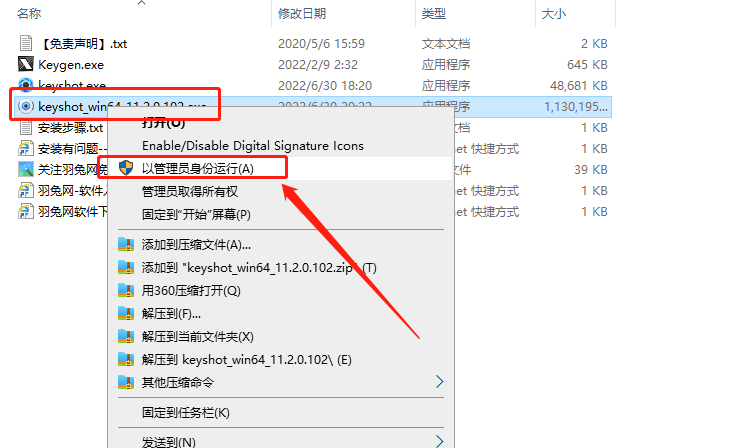
Task: Click the archive icon beside 添加到压缩文件(A)
Action: [x=126, y=244]
